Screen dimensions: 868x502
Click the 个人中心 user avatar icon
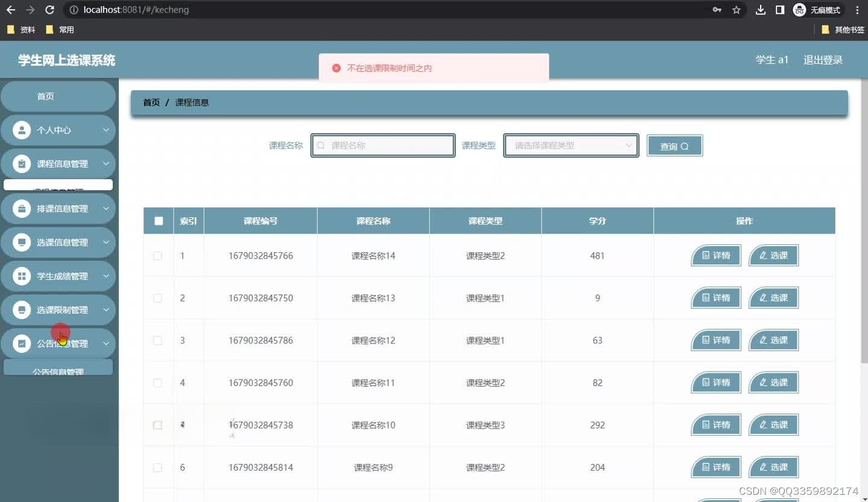coord(22,130)
